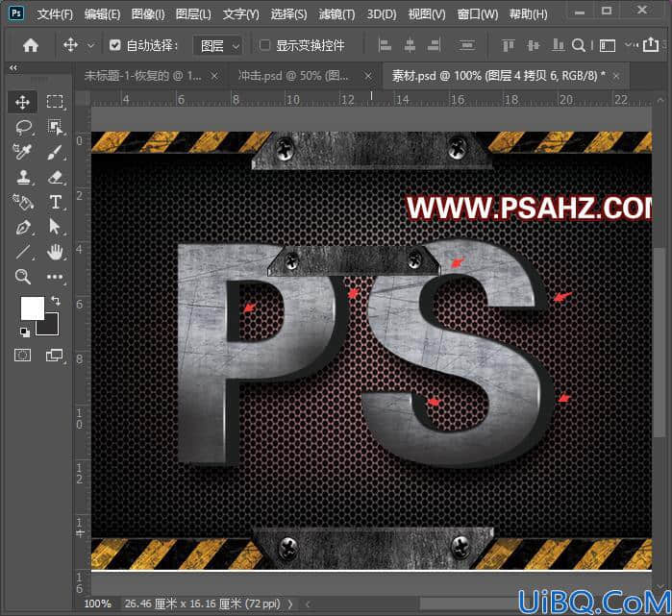Select the Rectangular Marquee tool
Viewport: 672px width, 616px height.
tap(55, 102)
